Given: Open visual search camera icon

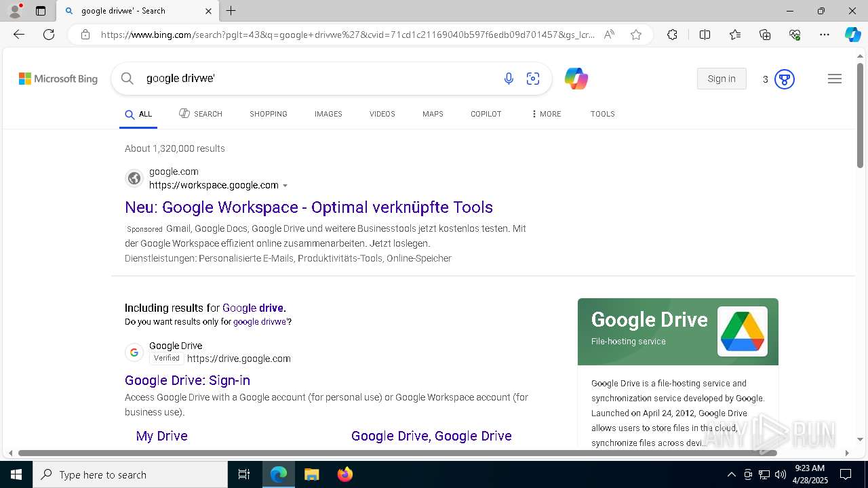Looking at the screenshot, I should point(533,79).
